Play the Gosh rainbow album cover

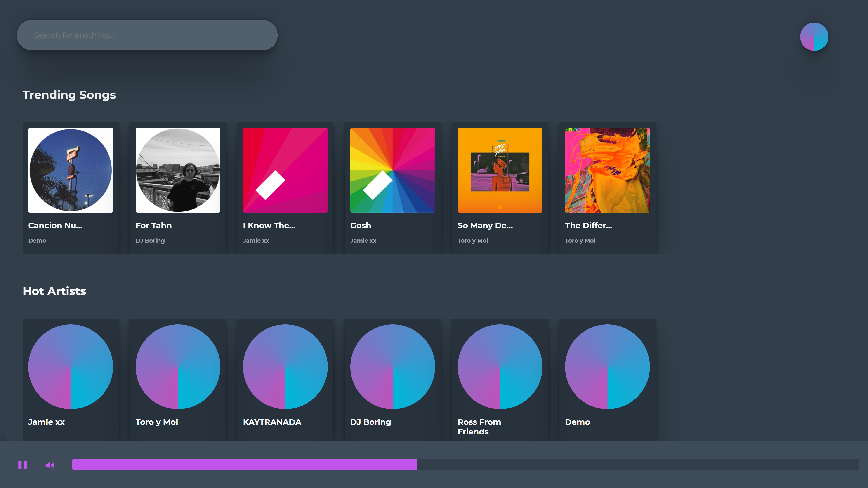click(x=393, y=170)
